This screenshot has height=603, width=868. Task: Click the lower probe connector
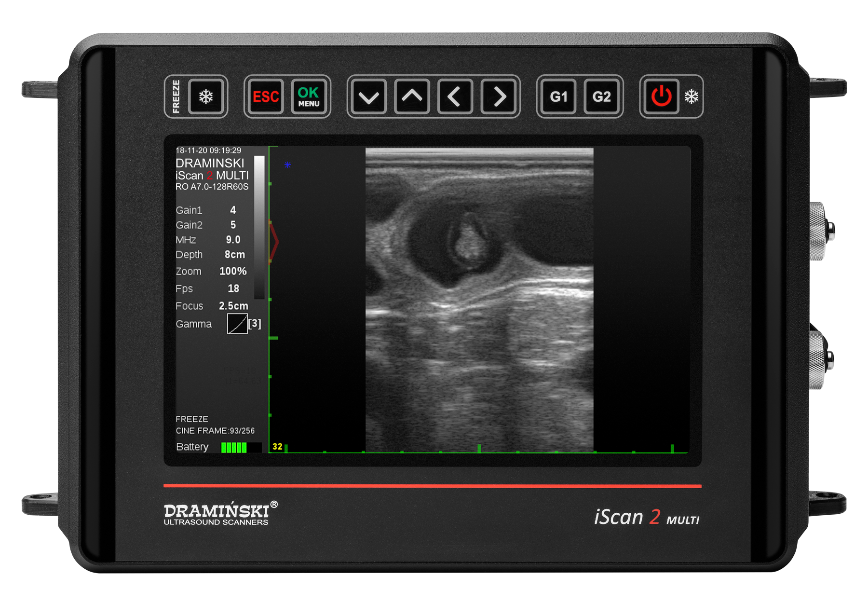click(821, 359)
